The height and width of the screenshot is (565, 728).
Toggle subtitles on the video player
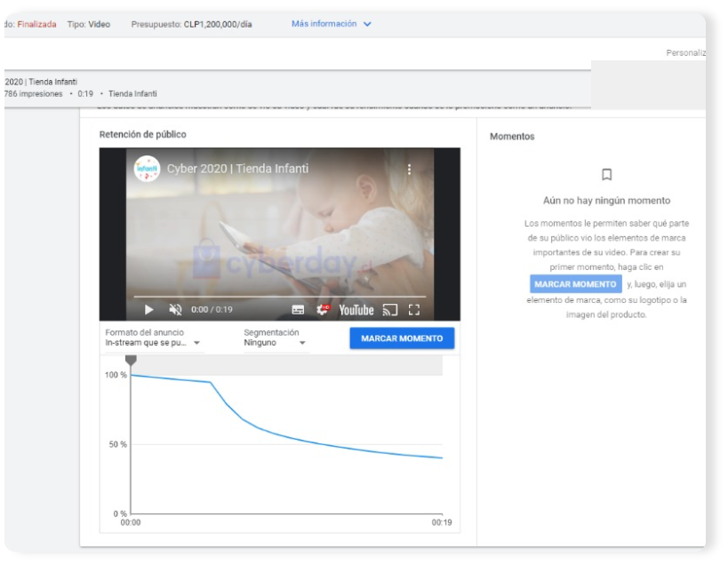(298, 310)
